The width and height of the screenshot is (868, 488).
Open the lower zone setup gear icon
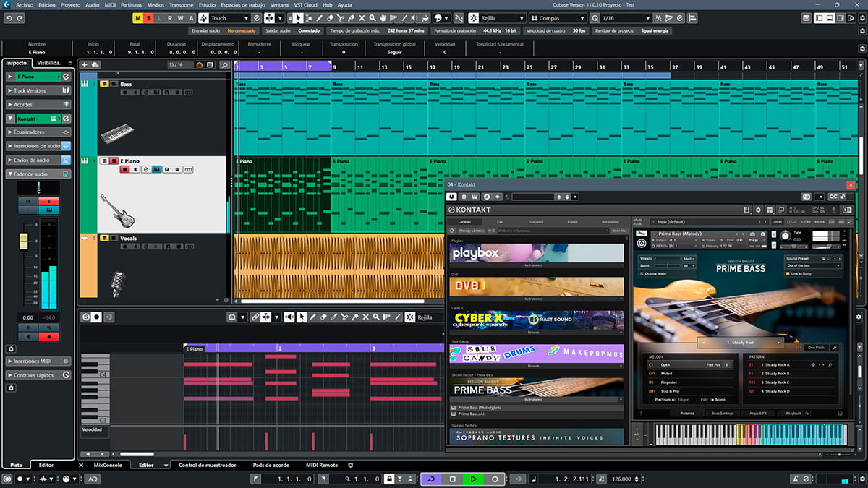[x=351, y=465]
